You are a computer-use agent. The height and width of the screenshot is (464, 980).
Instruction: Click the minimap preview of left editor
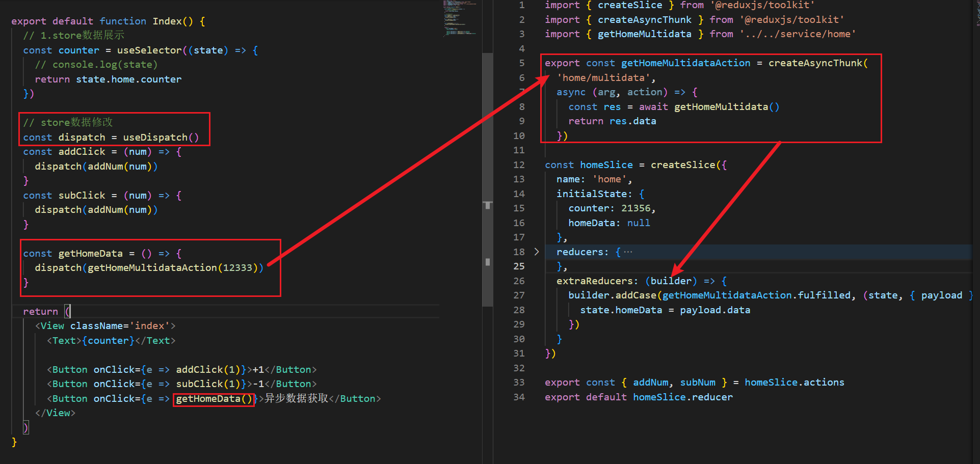pos(460,18)
